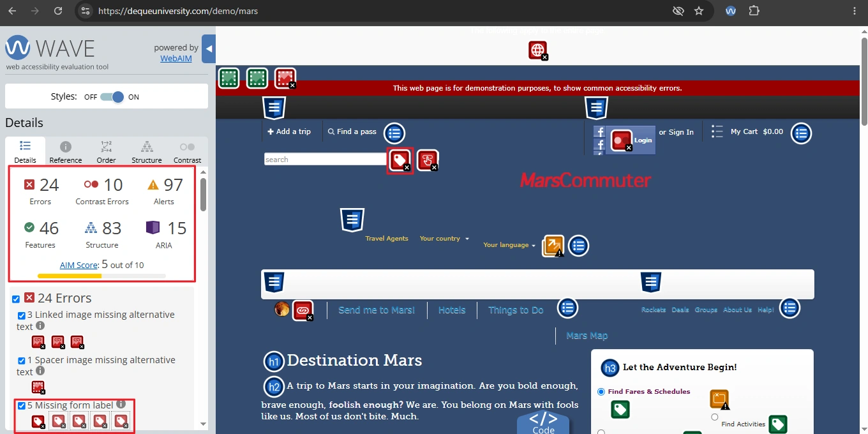Click into the search input field
The image size is (868, 434).
click(x=325, y=160)
